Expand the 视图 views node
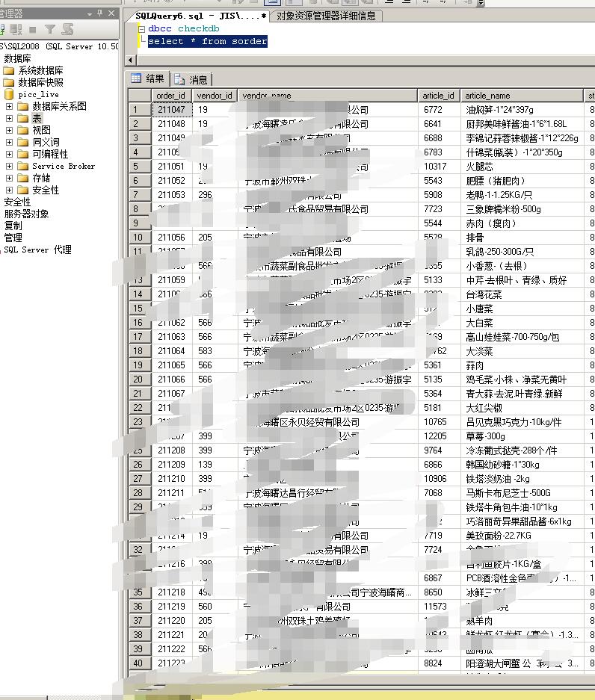This screenshot has height=700, width=595. coord(9,130)
